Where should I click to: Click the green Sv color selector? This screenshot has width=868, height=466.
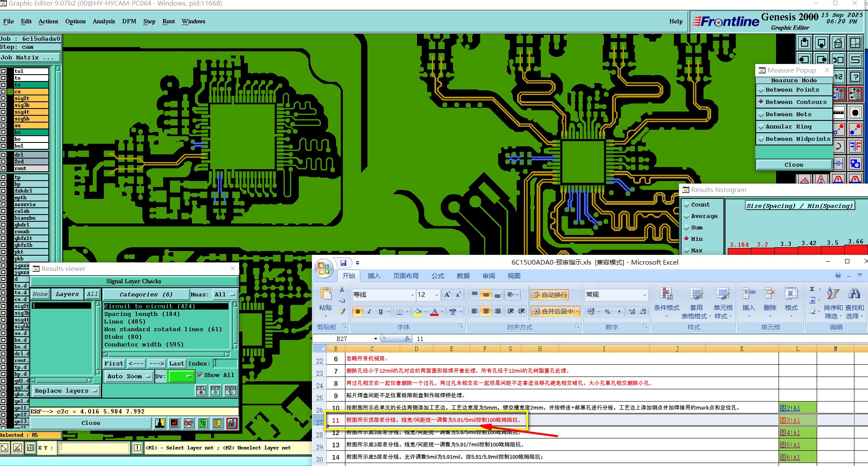pyautogui.click(x=181, y=376)
